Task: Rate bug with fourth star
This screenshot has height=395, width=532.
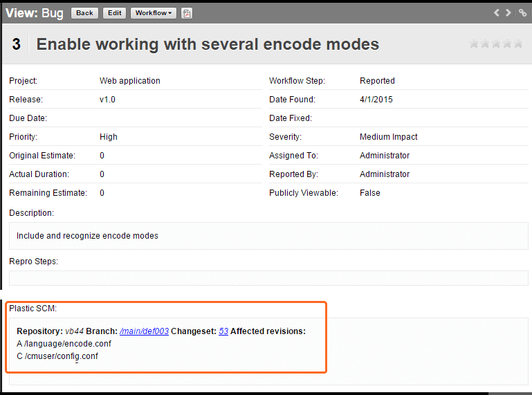Action: [508, 43]
